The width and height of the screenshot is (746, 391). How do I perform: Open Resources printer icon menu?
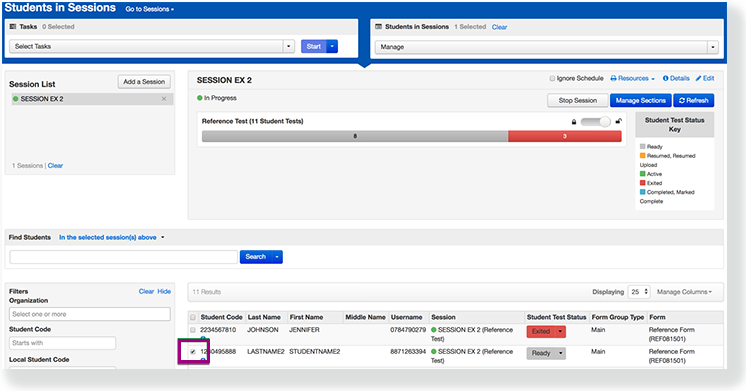pos(613,78)
